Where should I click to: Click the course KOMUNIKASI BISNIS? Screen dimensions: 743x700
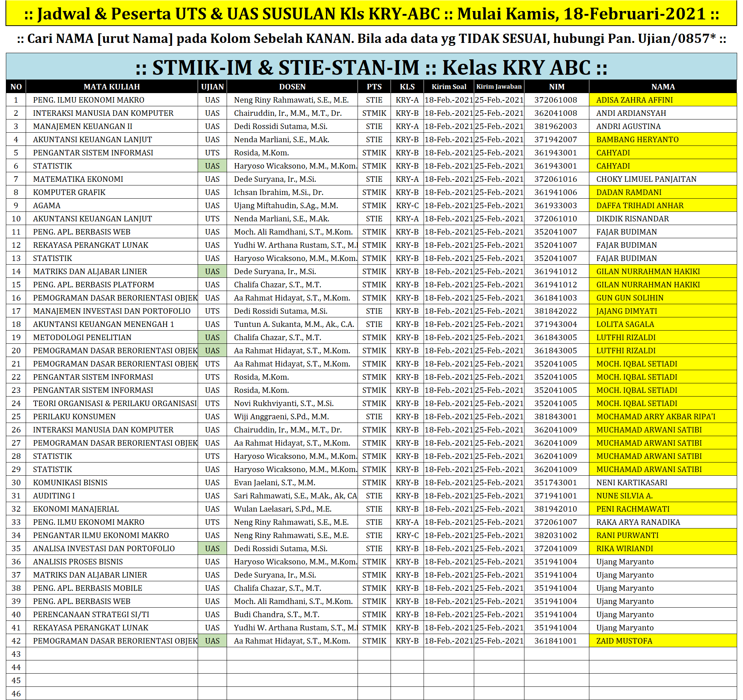(x=70, y=483)
